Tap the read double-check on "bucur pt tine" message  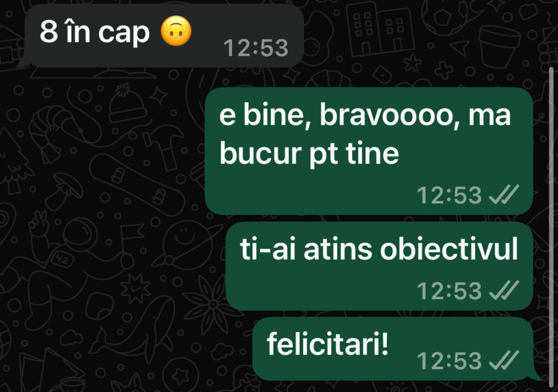click(504, 195)
